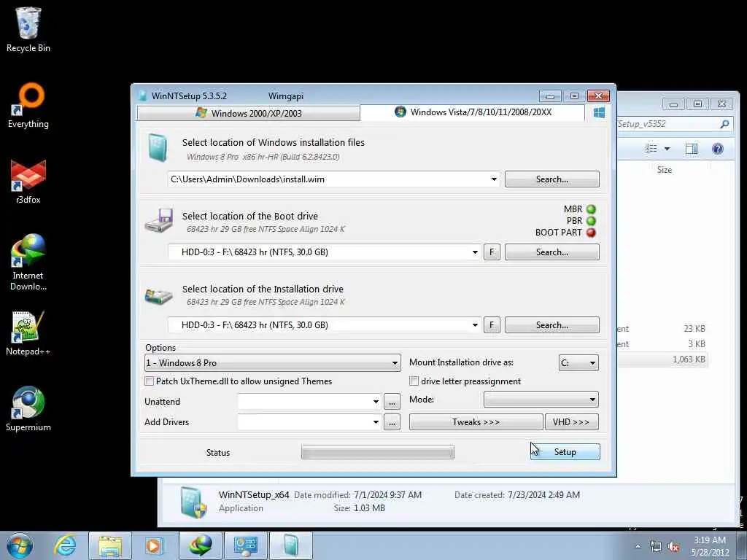This screenshot has height=560, width=747.
Task: Click the taskbar clock showing 3:19 AM
Action: pos(710,546)
